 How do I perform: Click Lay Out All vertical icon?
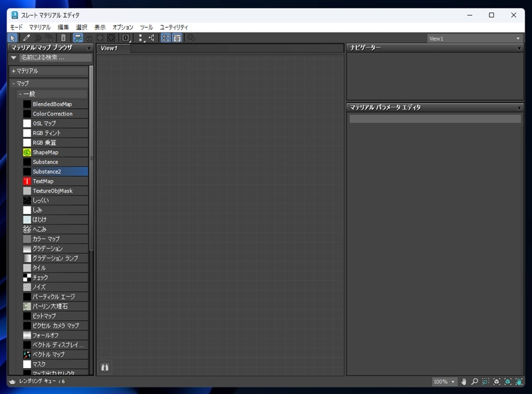coord(141,38)
